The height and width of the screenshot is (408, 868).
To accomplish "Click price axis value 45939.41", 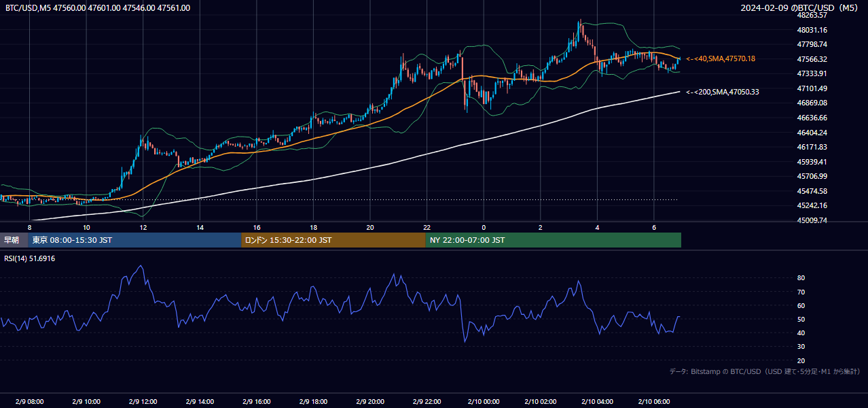I will (x=812, y=162).
